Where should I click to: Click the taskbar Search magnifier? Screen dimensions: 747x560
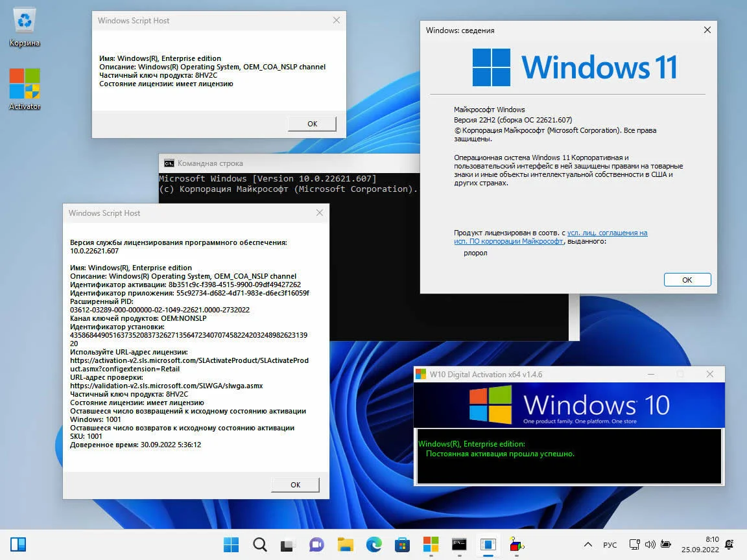(x=259, y=544)
